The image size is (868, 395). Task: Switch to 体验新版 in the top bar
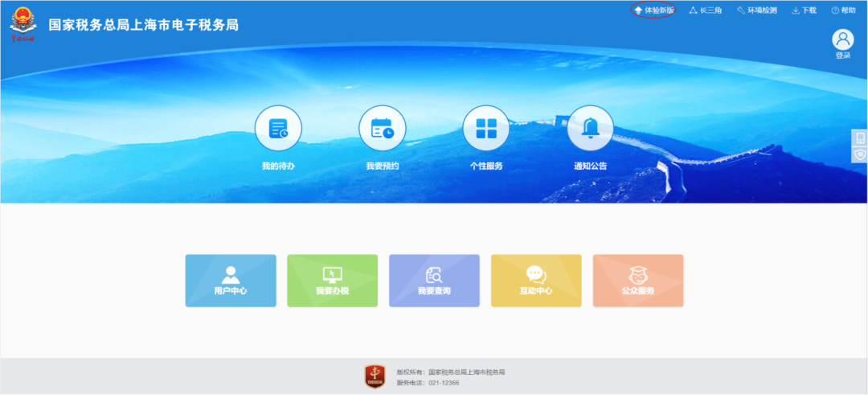653,10
